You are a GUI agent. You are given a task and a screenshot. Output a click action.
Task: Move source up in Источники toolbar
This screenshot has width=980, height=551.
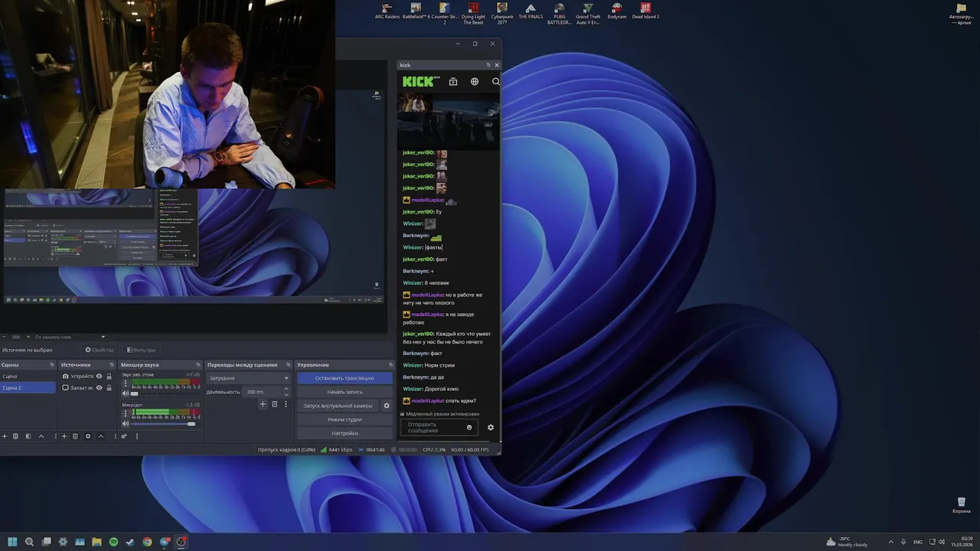coord(100,436)
